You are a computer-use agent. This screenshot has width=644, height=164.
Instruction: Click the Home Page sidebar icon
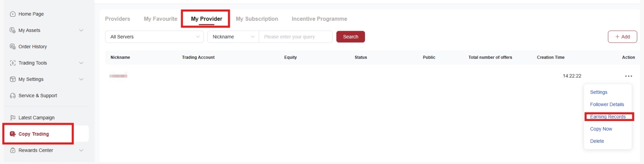(13, 14)
